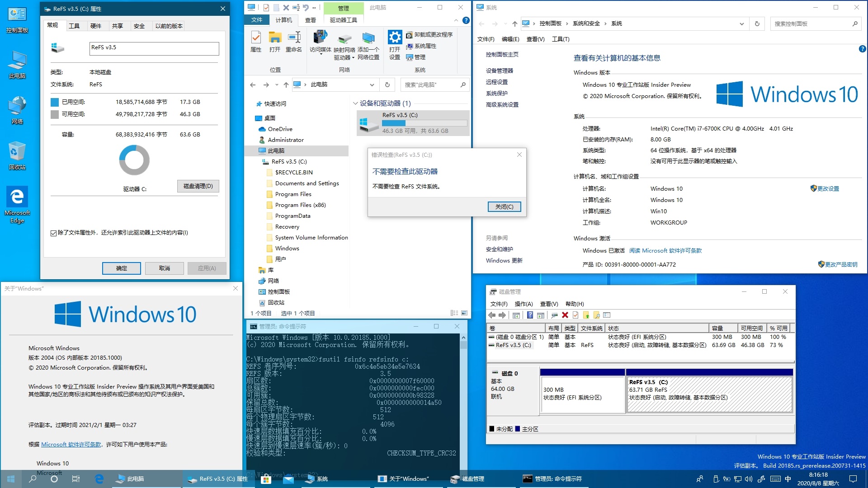Image resolution: width=868 pixels, height=488 pixels.
Task: Click the C: drive usage bar in Explorer
Action: pyautogui.click(x=425, y=123)
